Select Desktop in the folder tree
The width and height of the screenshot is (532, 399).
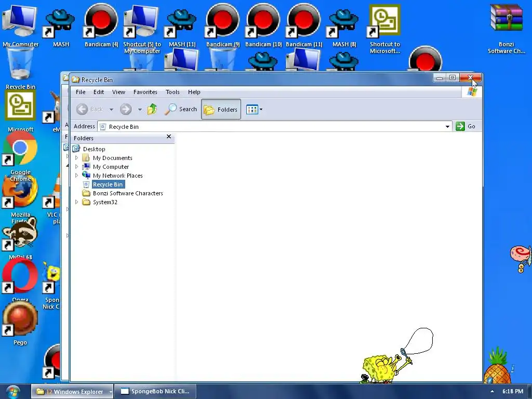94,149
